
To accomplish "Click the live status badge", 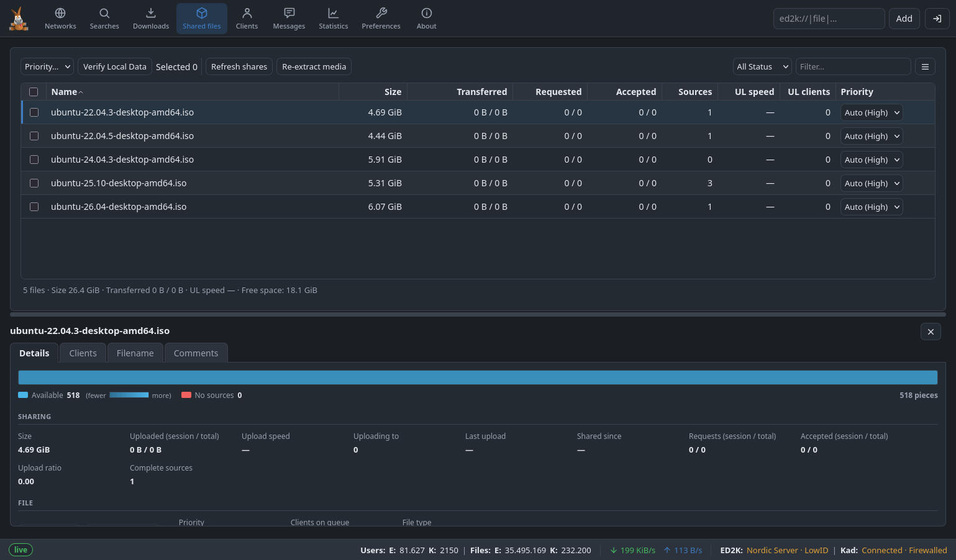I will pos(20,549).
